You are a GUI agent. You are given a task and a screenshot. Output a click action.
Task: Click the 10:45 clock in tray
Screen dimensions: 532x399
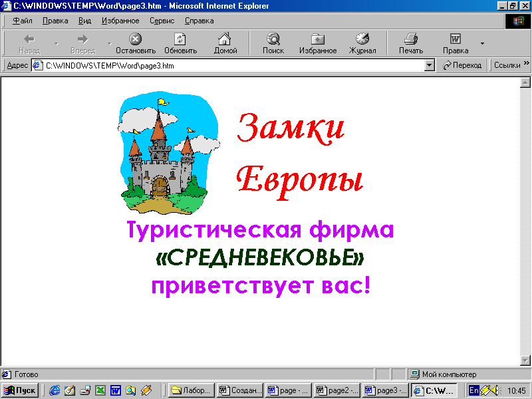pos(517,391)
